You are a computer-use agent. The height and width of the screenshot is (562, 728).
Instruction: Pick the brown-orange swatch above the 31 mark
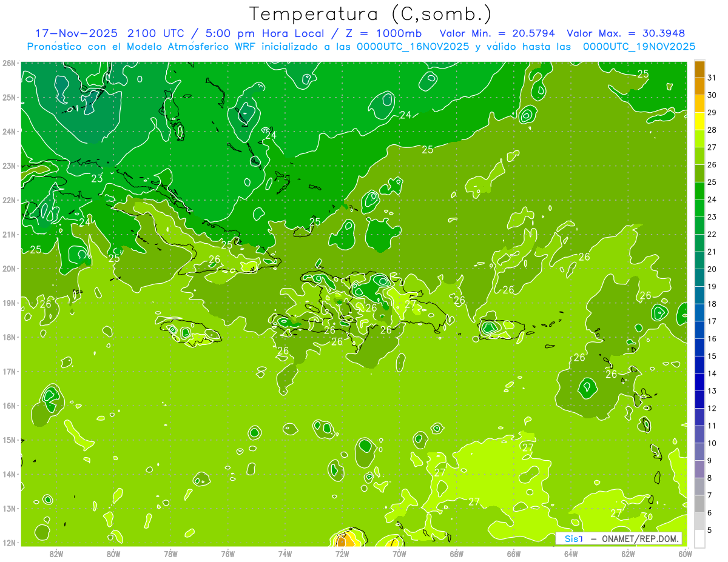tap(699, 69)
